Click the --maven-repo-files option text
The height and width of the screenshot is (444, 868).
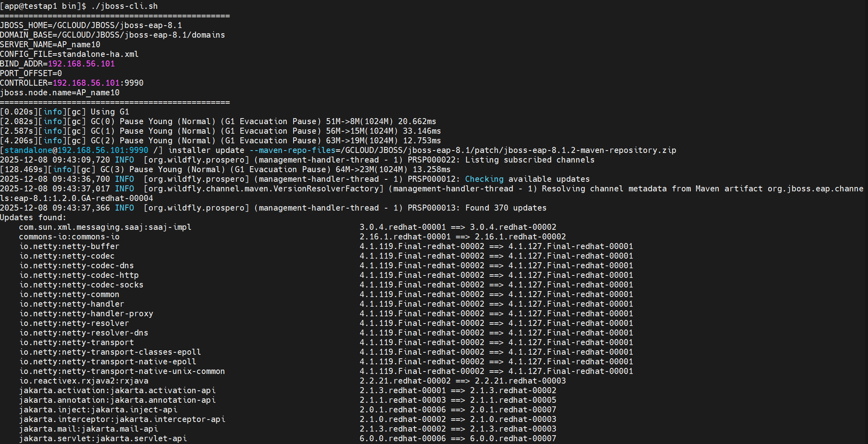[292, 150]
